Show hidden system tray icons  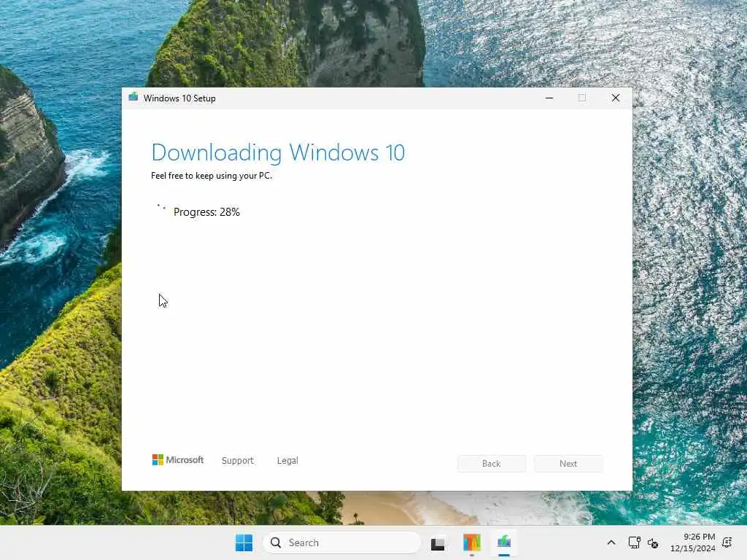coord(611,542)
